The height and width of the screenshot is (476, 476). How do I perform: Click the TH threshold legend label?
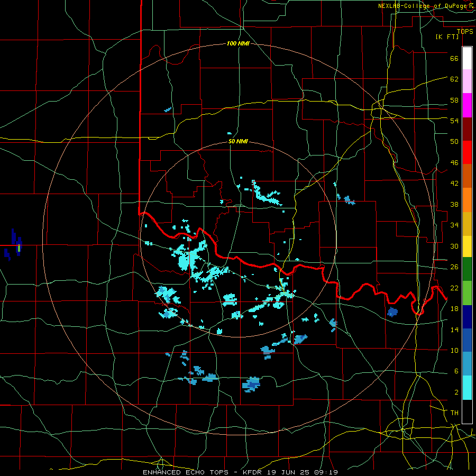(454, 413)
